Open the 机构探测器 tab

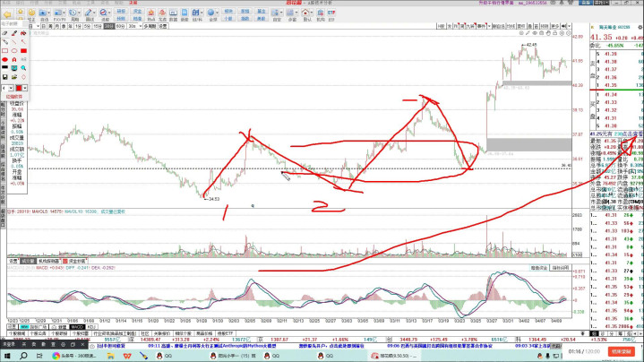[49, 262]
